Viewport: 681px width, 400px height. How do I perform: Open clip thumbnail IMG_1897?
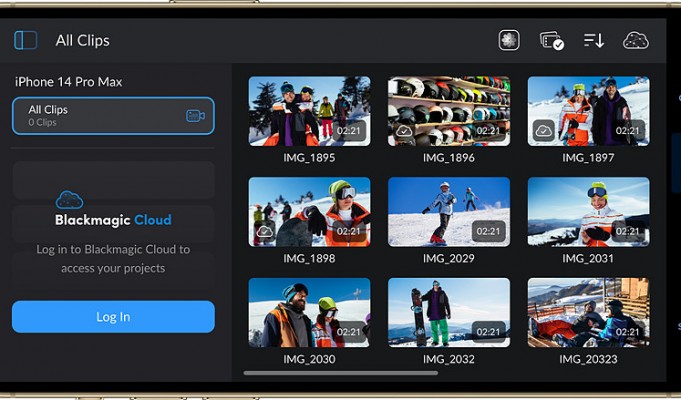coord(588,111)
